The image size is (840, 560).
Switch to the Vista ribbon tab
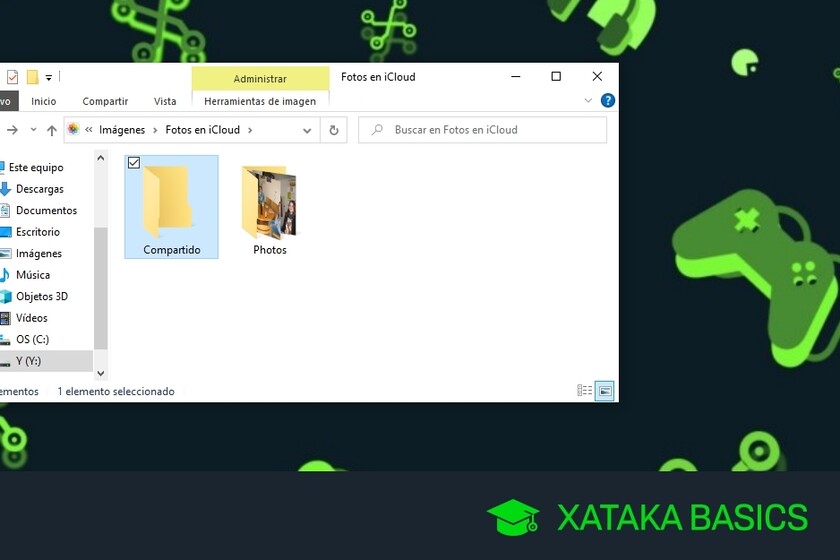[x=165, y=101]
